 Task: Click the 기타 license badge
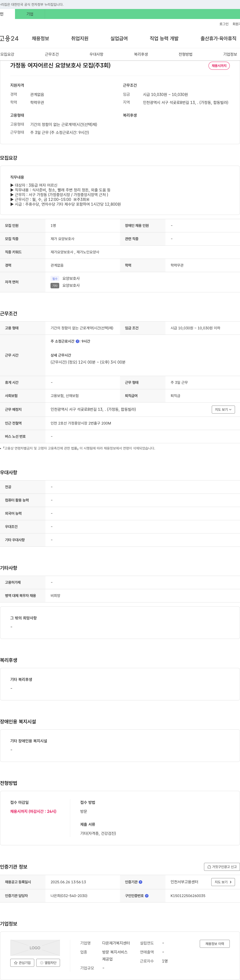[x=55, y=286]
